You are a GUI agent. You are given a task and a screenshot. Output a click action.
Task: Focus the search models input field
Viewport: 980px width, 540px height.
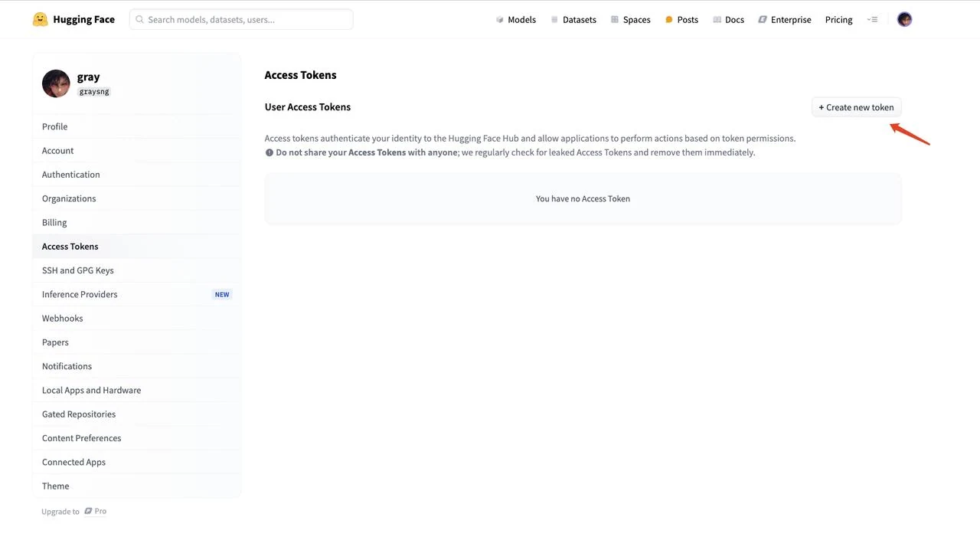point(241,19)
